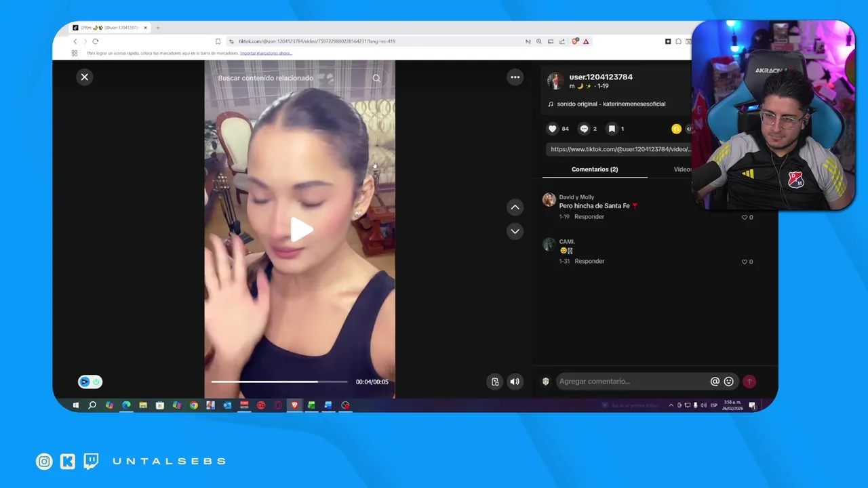Click the ESP language indicator
Image resolution: width=868 pixels, height=488 pixels.
point(713,405)
